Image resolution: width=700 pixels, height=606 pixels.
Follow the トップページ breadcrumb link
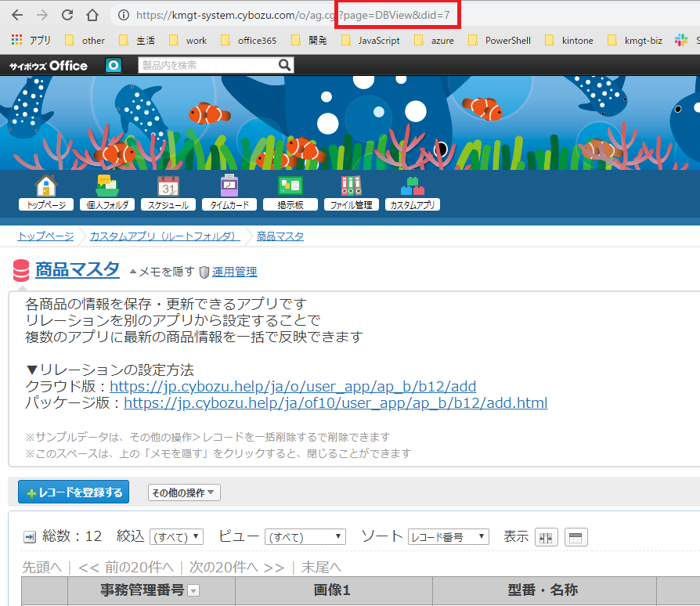click(x=45, y=236)
